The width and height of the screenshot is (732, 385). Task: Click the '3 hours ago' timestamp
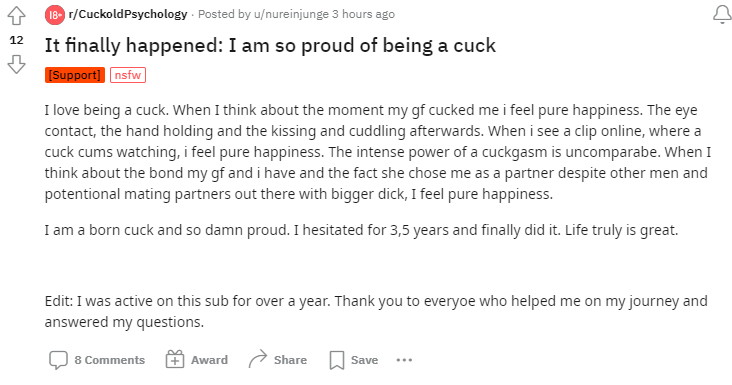pos(363,14)
